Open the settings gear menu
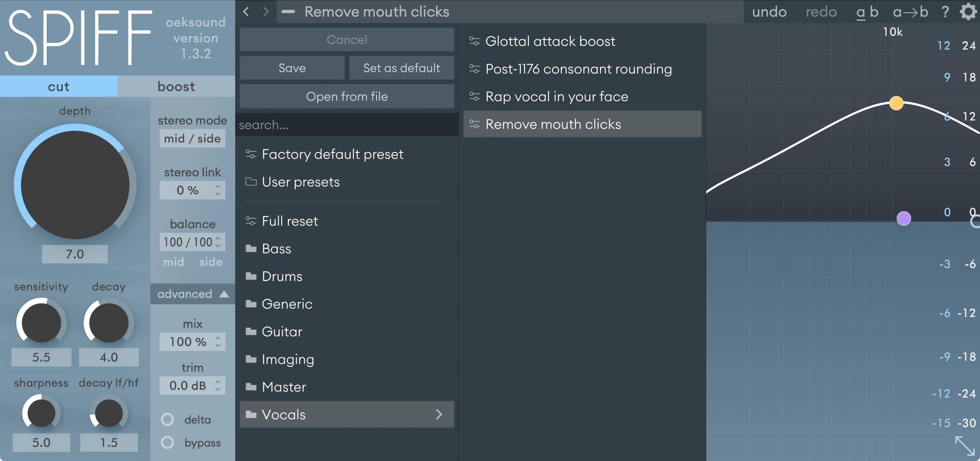Image resolution: width=980 pixels, height=461 pixels. [967, 12]
